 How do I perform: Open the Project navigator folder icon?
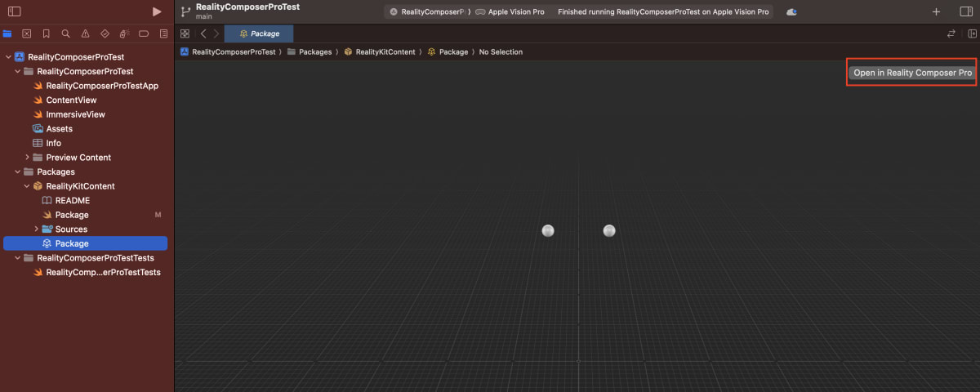(x=7, y=33)
